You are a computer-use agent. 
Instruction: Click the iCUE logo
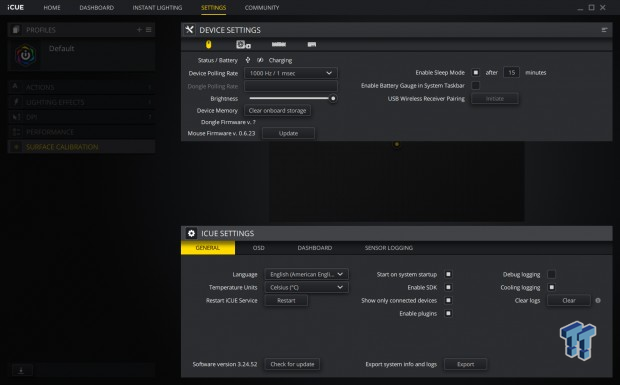15,7
